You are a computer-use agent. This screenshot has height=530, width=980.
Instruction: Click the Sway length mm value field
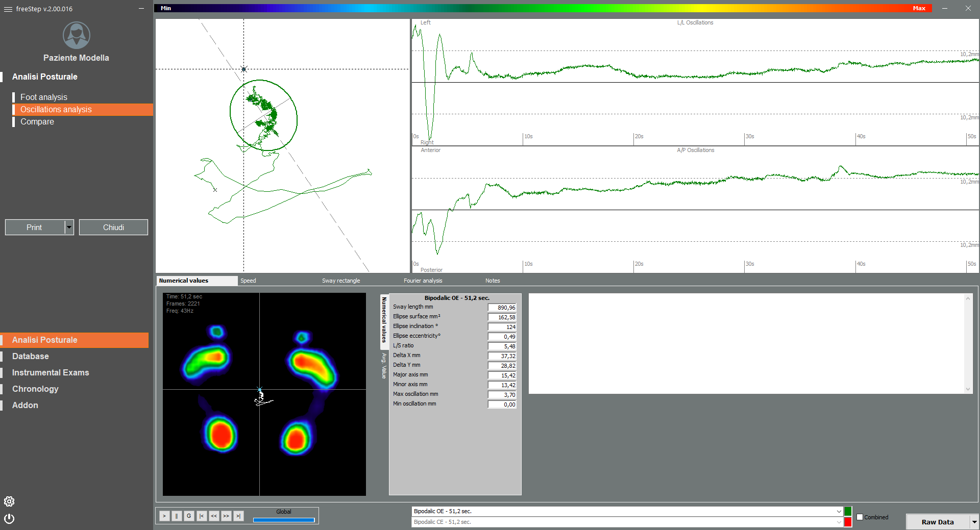[502, 308]
